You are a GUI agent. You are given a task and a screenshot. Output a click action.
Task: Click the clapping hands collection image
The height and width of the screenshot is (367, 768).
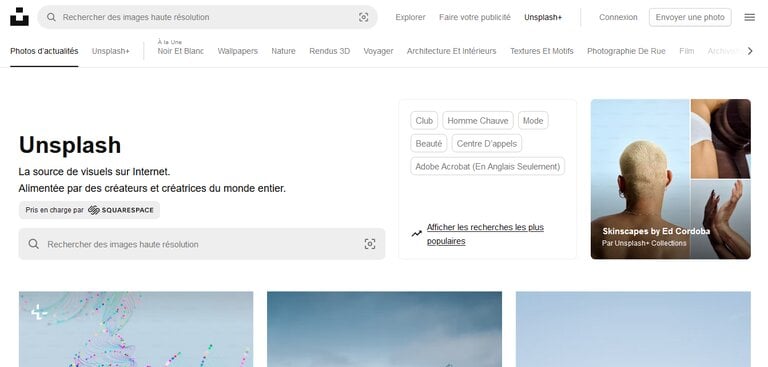[720, 219]
